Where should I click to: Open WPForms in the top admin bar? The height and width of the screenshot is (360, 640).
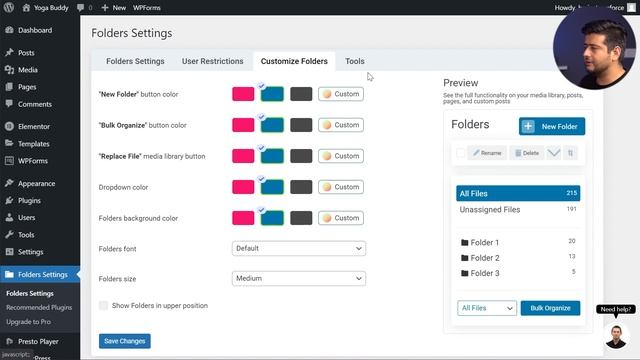[147, 7]
